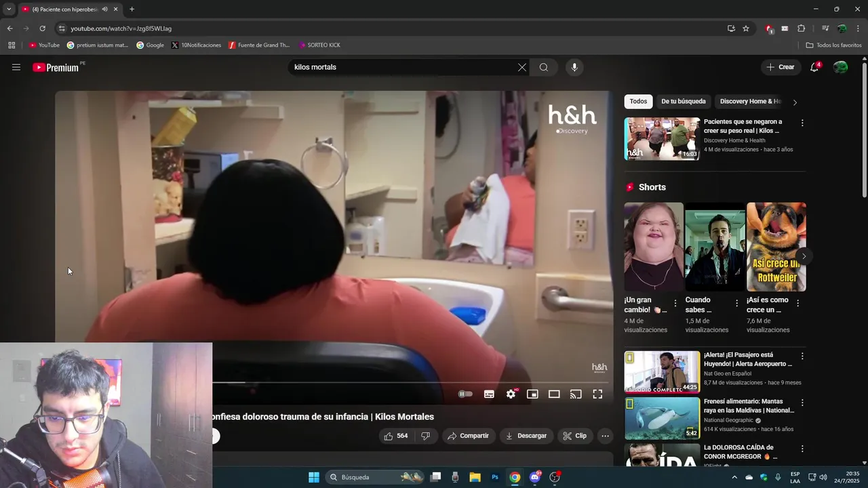Enter fullscreen mode
The image size is (868, 488).
pos(597,394)
